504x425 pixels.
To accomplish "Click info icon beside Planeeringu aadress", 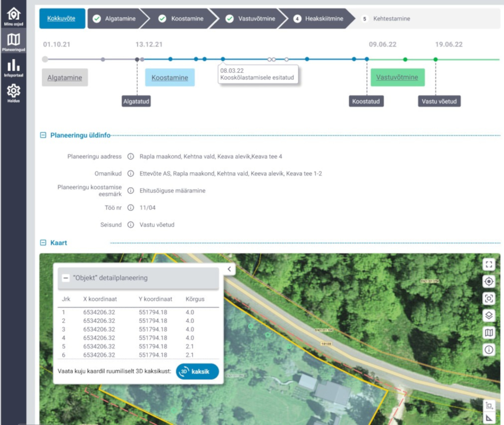I will click(130, 157).
